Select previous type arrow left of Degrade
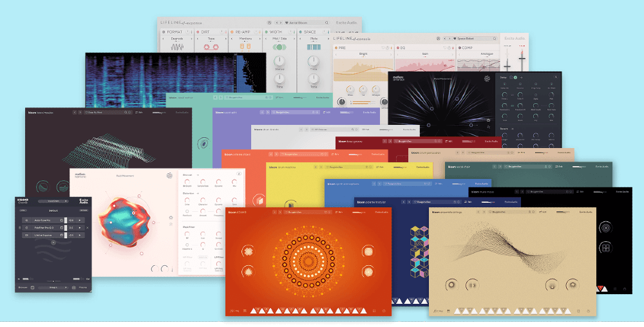The height and width of the screenshot is (327, 644). [x=164, y=39]
